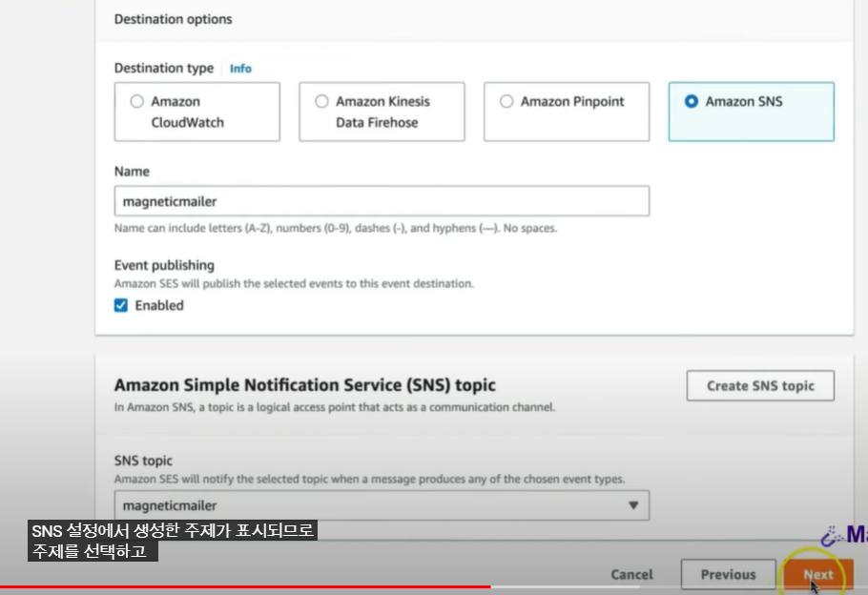Screen dimensions: 868x595
Task: Open the SNS topic dropdown
Action: tap(382, 505)
